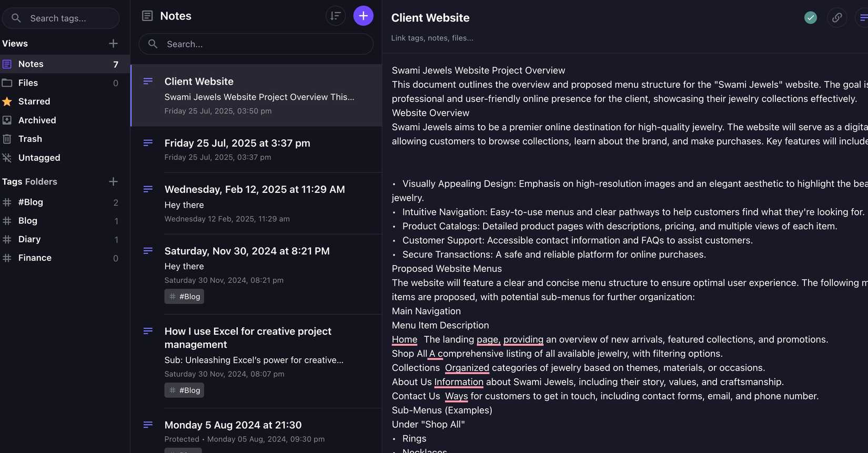Show Untagged notes
The height and width of the screenshot is (453, 868).
click(39, 158)
